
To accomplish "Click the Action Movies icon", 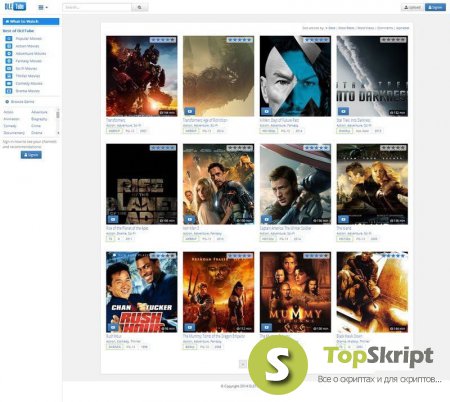I will [9, 46].
